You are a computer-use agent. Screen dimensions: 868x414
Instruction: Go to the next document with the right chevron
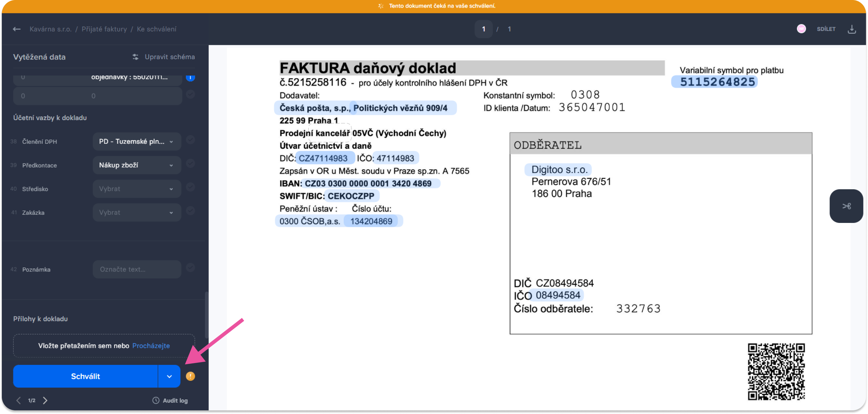pyautogui.click(x=45, y=401)
